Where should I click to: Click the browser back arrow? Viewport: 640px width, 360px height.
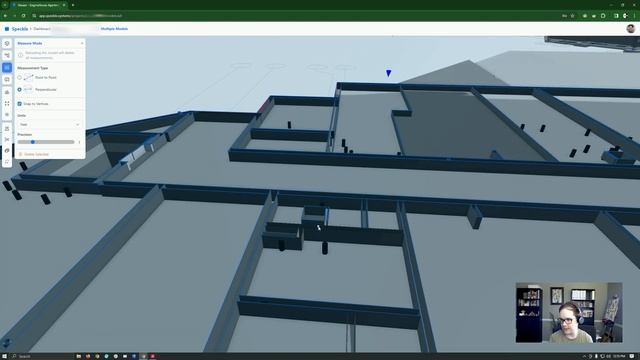(5, 16)
